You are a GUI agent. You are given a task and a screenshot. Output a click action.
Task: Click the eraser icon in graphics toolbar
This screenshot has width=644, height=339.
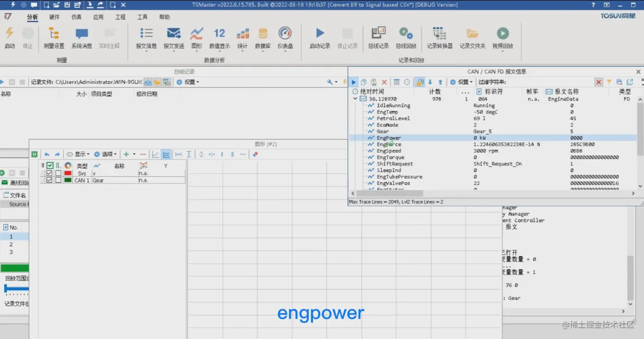[x=255, y=154]
